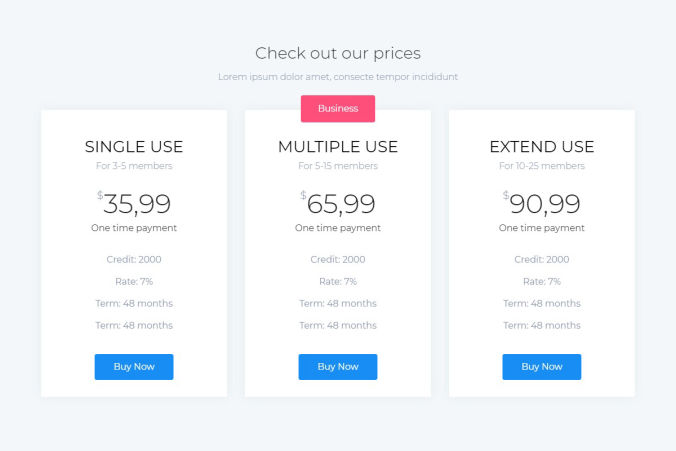
Task: Click Buy Now under Multiple Use plan
Action: tap(338, 367)
